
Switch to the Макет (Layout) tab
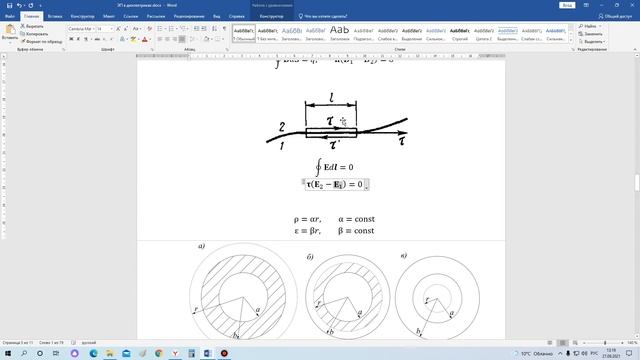coord(109,16)
